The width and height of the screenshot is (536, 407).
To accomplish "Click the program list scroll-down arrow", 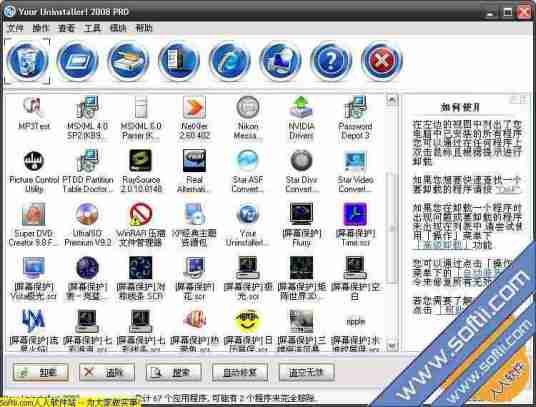I will tap(392, 346).
